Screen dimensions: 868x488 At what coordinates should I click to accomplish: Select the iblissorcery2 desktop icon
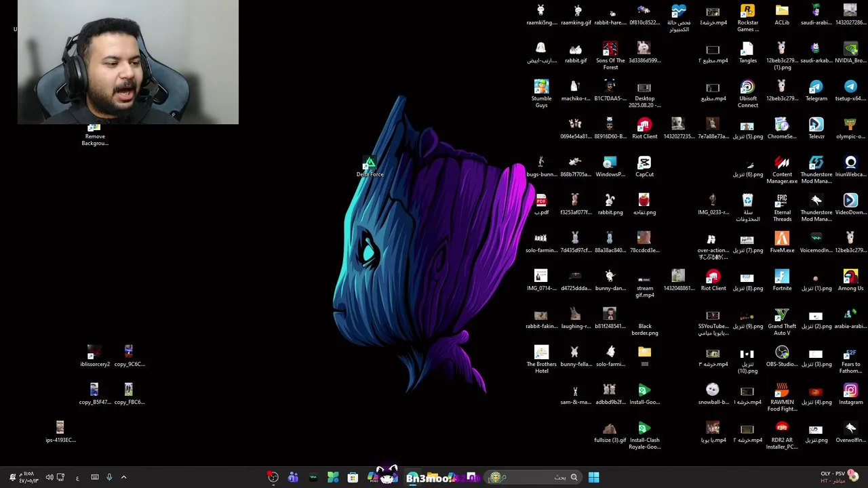(x=94, y=357)
